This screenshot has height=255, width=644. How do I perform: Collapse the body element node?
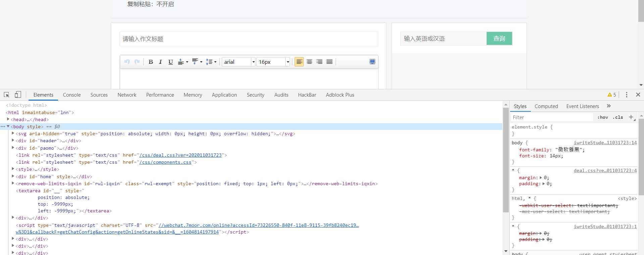[x=8, y=126]
